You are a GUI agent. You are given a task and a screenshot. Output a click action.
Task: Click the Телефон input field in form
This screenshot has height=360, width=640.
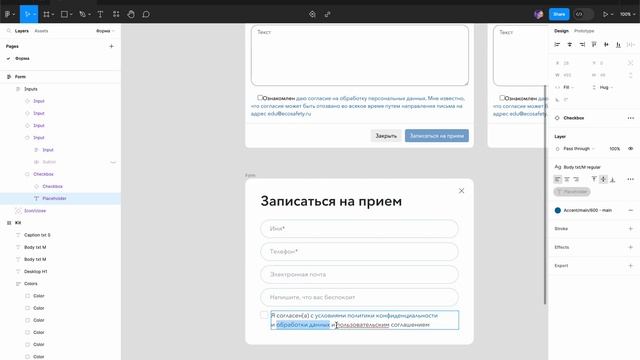coord(359,251)
